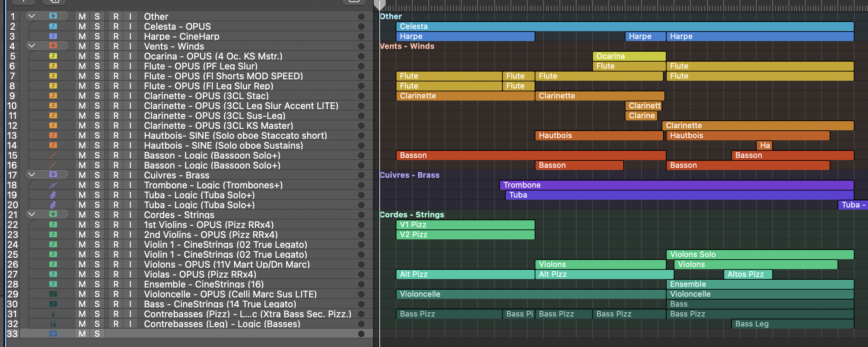Click the Clarinette Leg Slur Accent LITE icon

(53, 106)
